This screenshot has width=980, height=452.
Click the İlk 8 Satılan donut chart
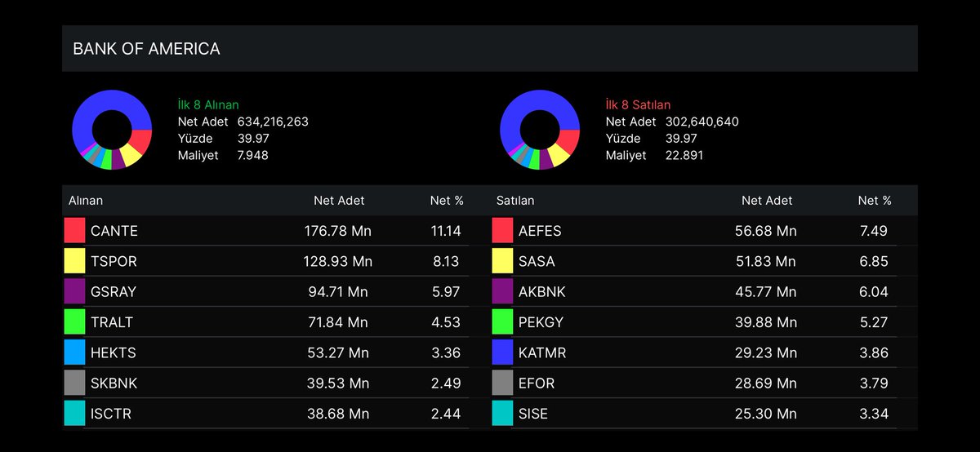(540, 130)
